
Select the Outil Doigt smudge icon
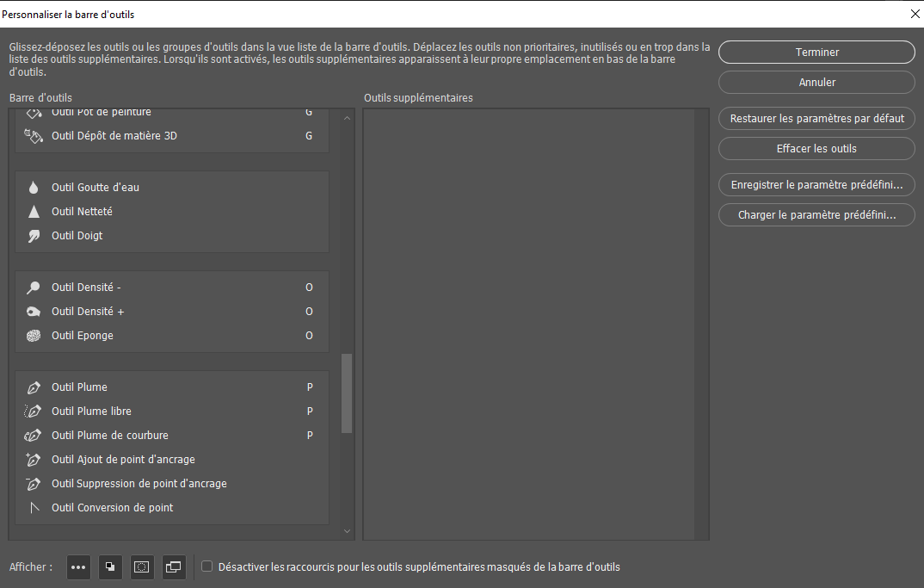(34, 236)
